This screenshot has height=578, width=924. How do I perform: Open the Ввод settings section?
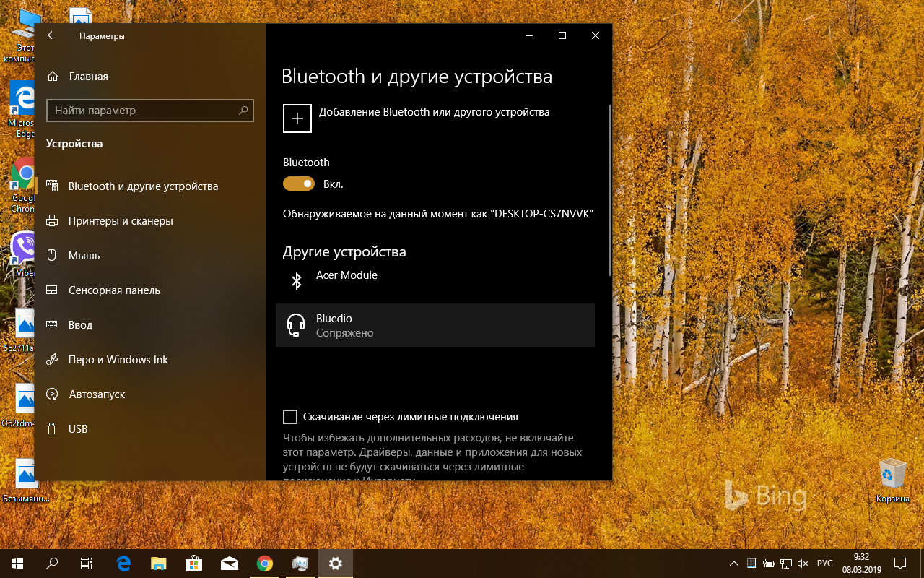click(x=150, y=325)
